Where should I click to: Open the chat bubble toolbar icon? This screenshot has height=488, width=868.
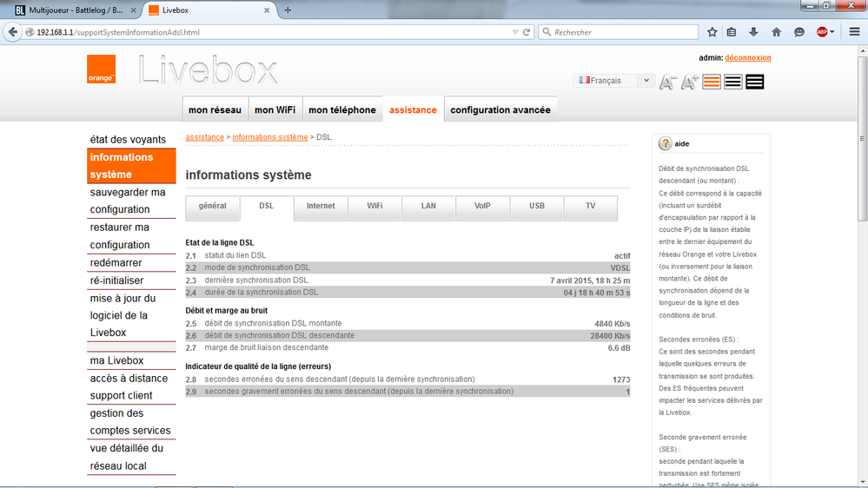798,32
